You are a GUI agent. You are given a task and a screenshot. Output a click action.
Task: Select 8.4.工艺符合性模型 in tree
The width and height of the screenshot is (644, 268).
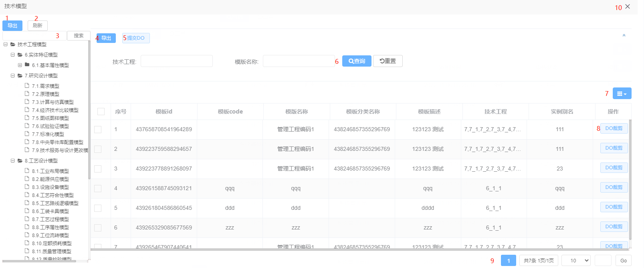(53, 195)
